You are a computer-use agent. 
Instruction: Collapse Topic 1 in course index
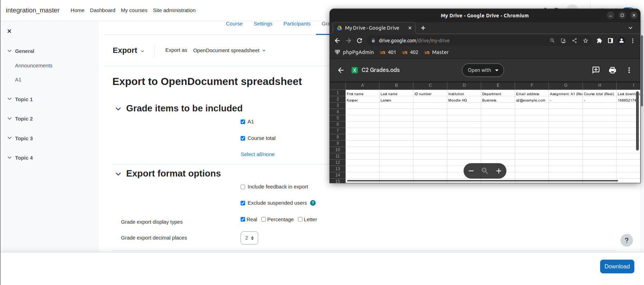[10, 99]
